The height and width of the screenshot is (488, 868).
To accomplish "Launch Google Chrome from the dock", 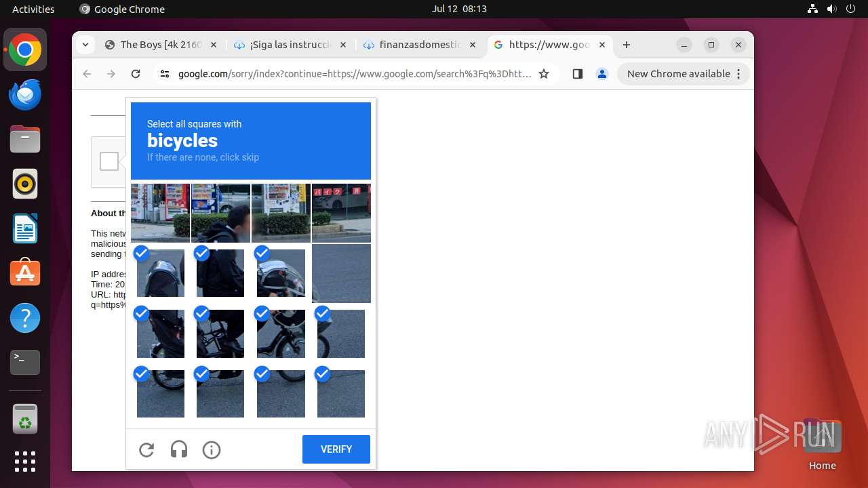I will click(x=25, y=50).
